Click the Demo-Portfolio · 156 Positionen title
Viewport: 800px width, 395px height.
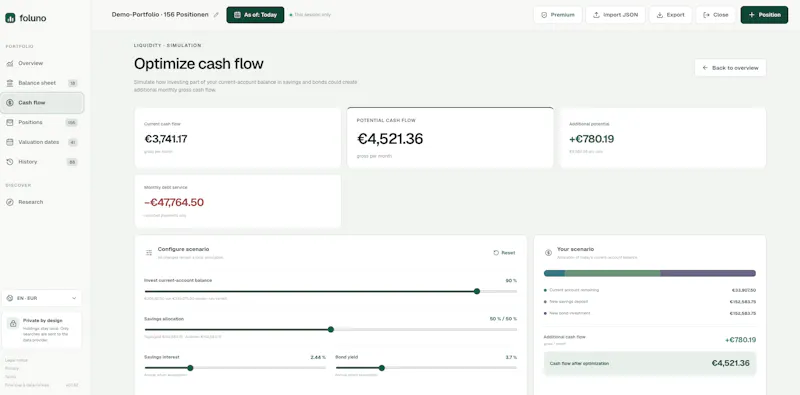point(160,15)
